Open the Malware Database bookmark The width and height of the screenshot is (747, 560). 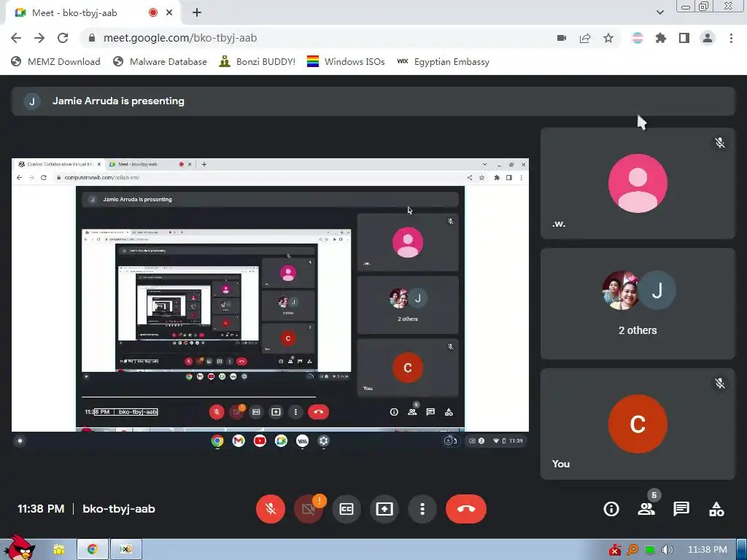pos(160,62)
